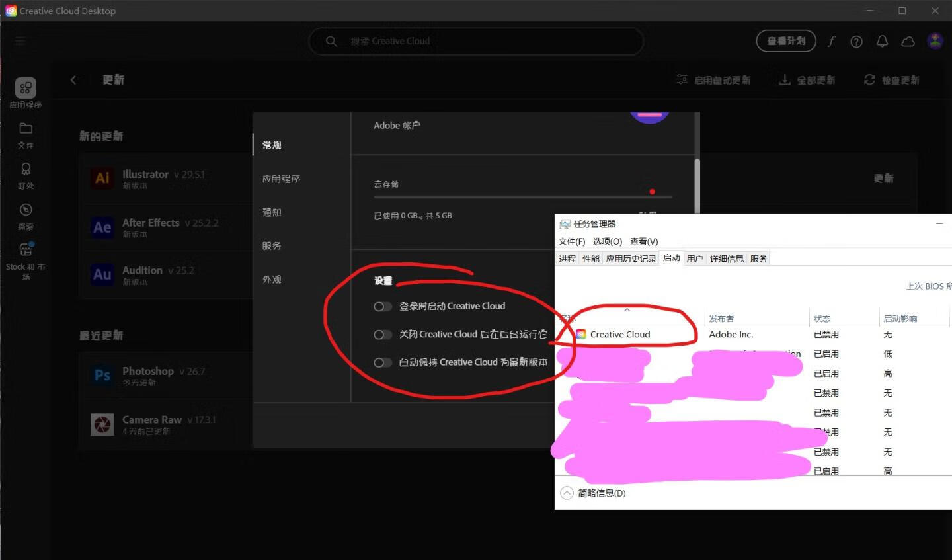Switch to the 性能 tab in Task Manager
Screen dimensions: 952x560
click(591, 259)
